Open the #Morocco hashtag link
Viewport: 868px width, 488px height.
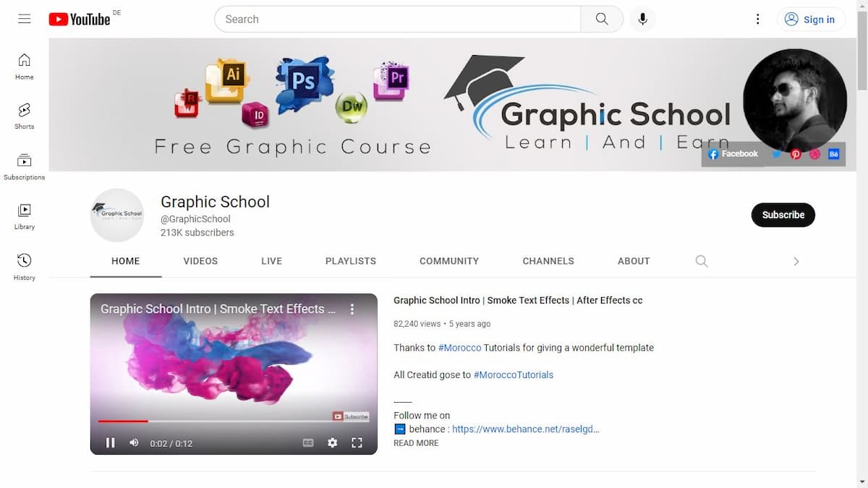pyautogui.click(x=459, y=348)
